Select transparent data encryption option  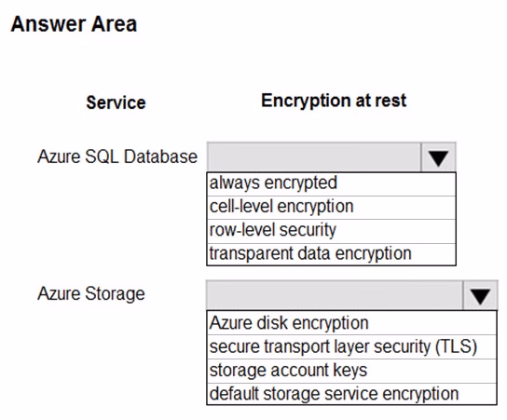pos(331,254)
